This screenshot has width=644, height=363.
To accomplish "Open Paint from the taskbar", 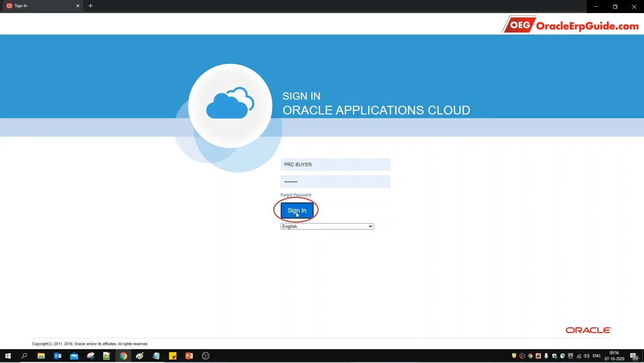I will click(140, 356).
